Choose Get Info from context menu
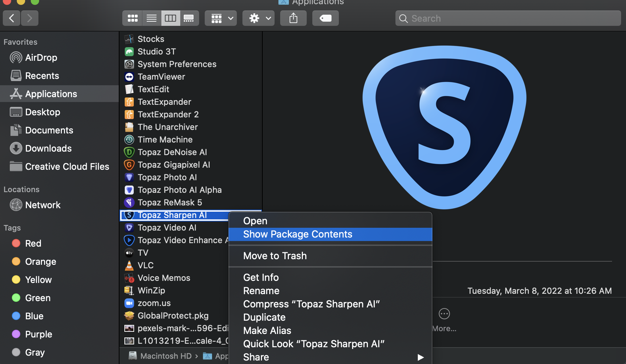The image size is (626, 364). 330,278
